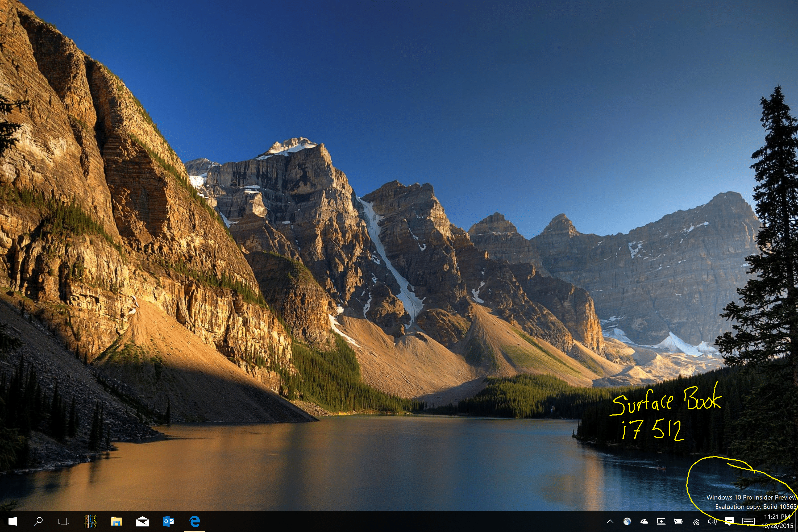This screenshot has height=532, width=798.
Task: Launch Outlook from the taskbar
Action: pos(169,521)
